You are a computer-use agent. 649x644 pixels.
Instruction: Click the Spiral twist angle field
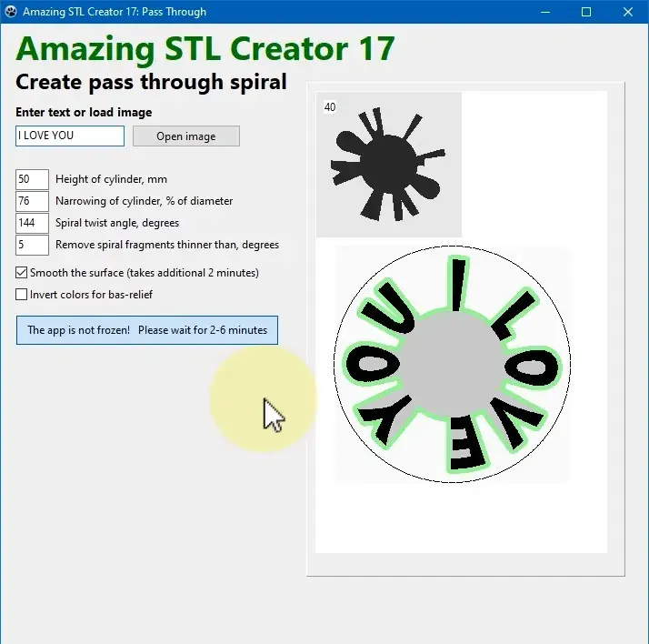pyautogui.click(x=32, y=223)
